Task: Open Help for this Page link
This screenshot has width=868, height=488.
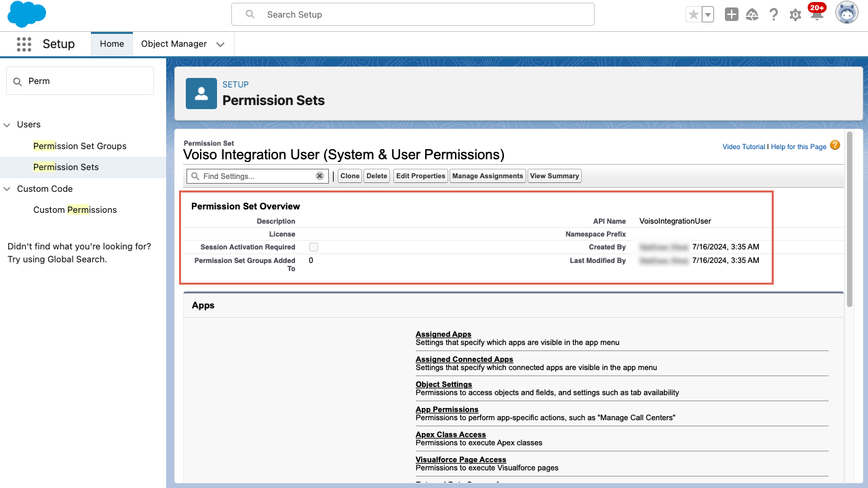Action: pyautogui.click(x=799, y=146)
